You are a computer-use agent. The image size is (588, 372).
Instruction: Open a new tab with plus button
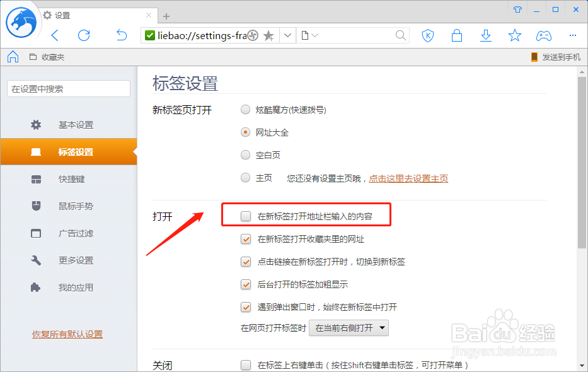(166, 16)
